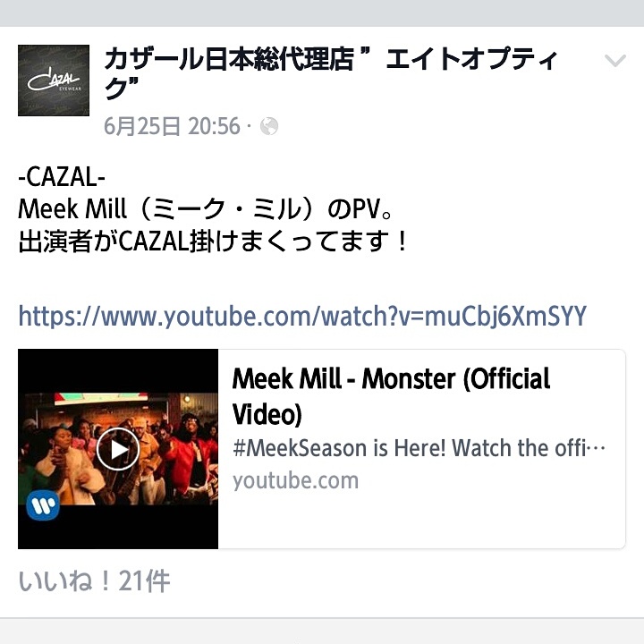The width and height of the screenshot is (644, 644).
Task: Click the gray header bar at top
Action: coord(322,13)
